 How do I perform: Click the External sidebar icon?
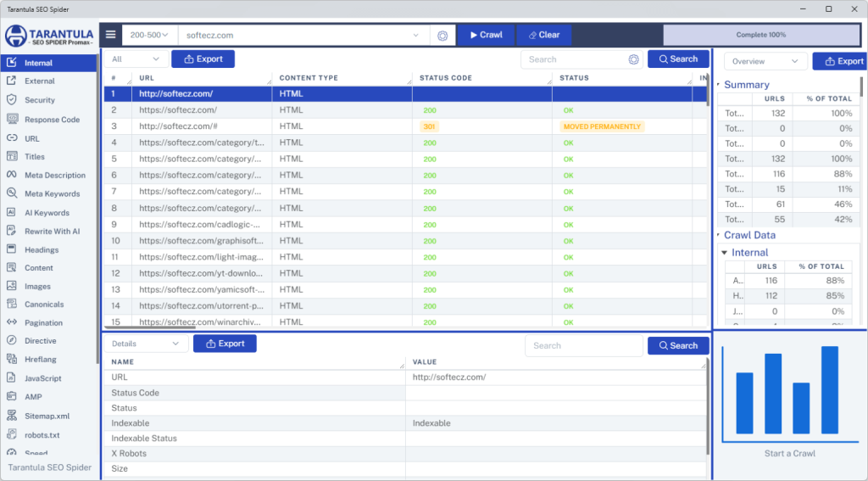click(x=12, y=81)
